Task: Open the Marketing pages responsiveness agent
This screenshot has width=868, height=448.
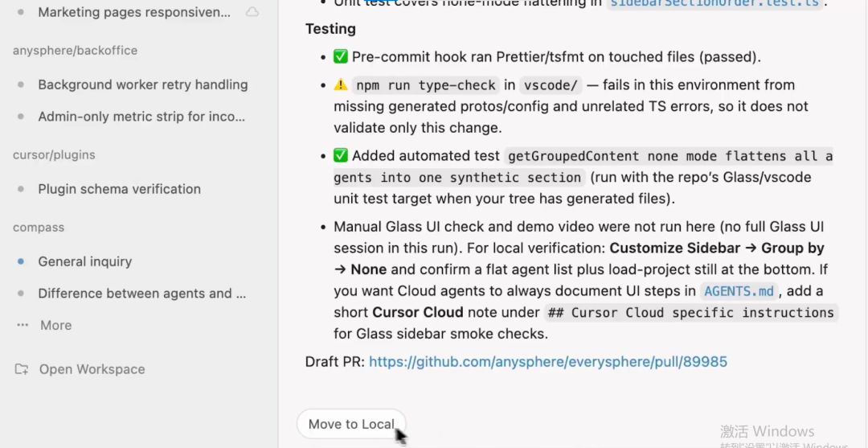Action: [x=133, y=12]
